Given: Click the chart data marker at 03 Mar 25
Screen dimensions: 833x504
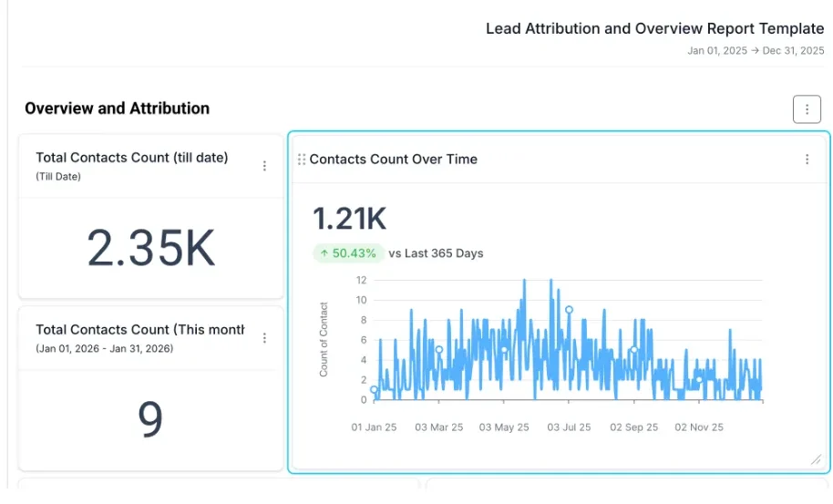Looking at the screenshot, I should point(438,349).
